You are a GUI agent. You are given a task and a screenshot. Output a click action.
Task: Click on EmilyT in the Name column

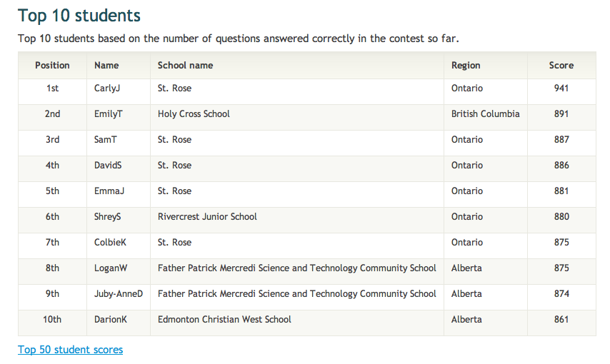tap(109, 114)
